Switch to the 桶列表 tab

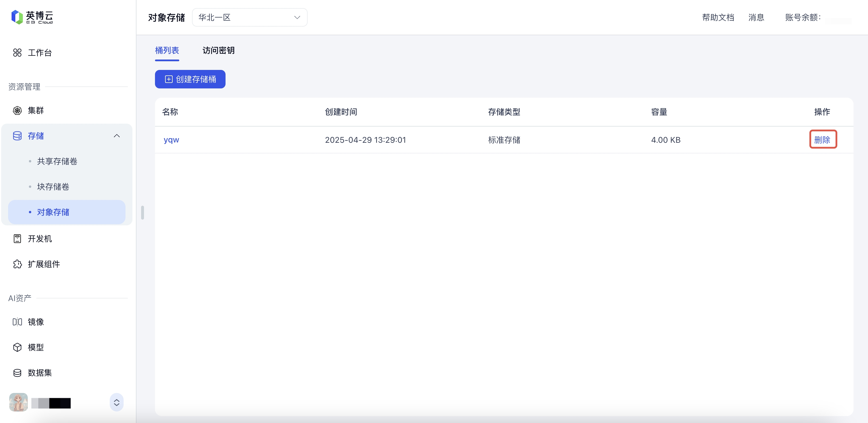[167, 51]
